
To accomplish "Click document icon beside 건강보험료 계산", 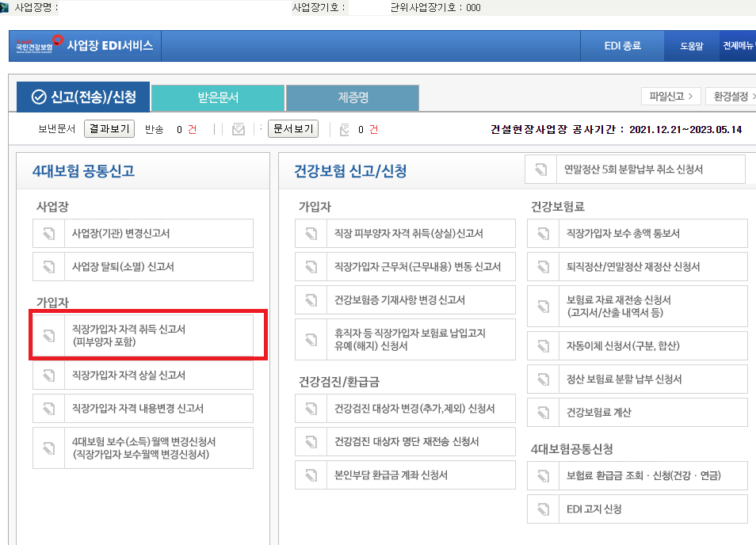I will point(544,413).
